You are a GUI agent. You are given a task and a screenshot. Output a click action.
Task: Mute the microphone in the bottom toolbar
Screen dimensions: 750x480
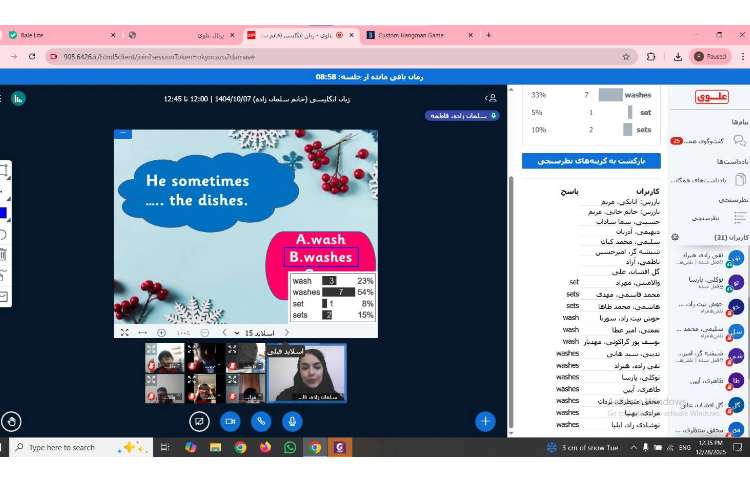click(292, 422)
